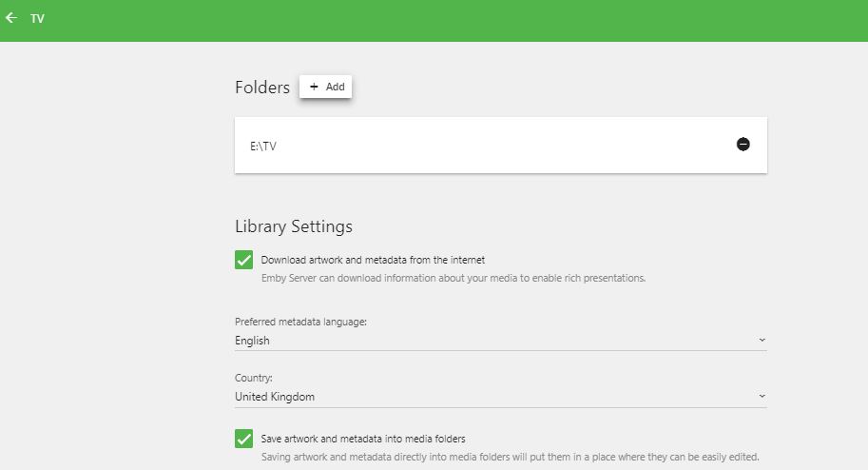Select the E:\TV folder path text
Viewport: 868px width, 470px height.
pos(263,146)
